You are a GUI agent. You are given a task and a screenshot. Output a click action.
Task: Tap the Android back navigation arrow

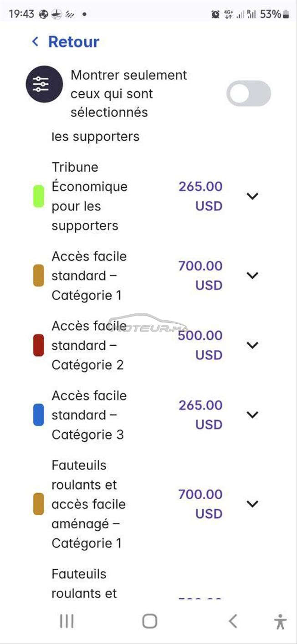(x=233, y=621)
